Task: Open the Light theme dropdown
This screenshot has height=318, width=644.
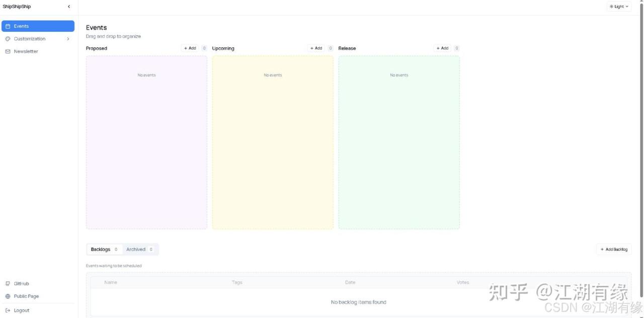Action: click(619, 7)
